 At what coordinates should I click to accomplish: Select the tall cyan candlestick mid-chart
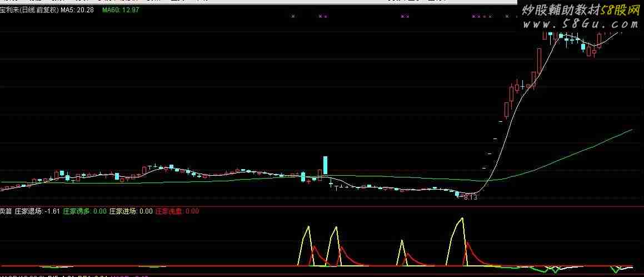[x=326, y=165]
